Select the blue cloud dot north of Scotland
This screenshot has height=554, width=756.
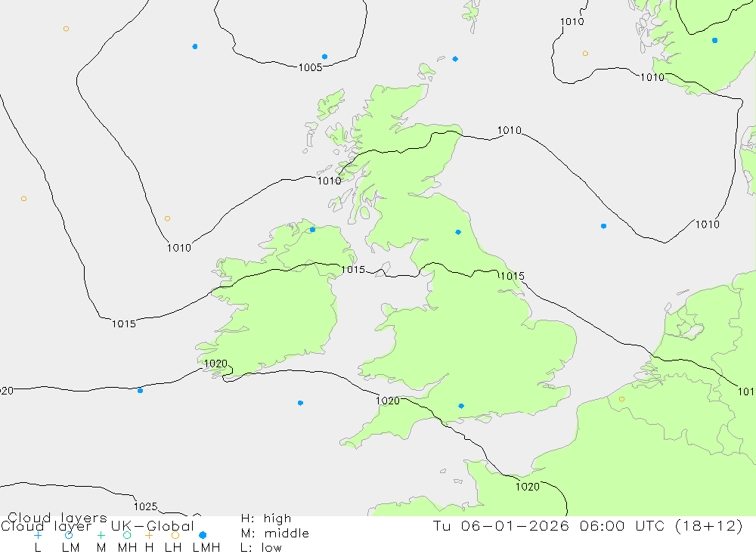[455, 59]
